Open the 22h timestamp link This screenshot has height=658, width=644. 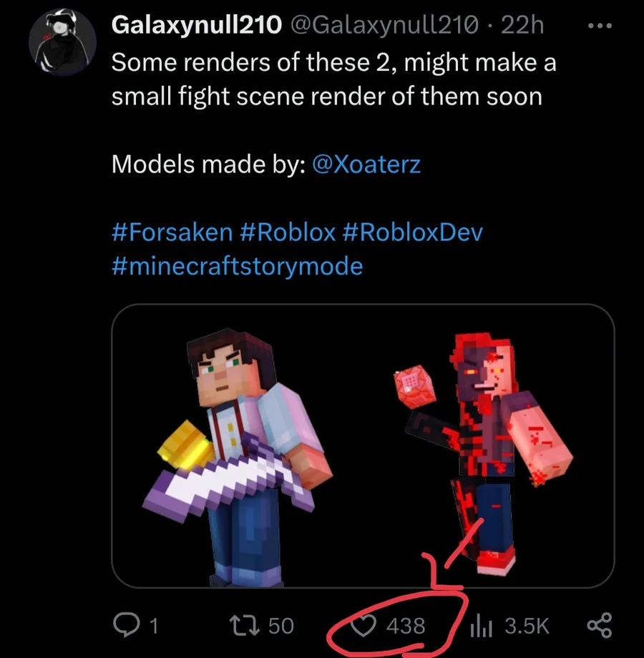[x=523, y=26]
